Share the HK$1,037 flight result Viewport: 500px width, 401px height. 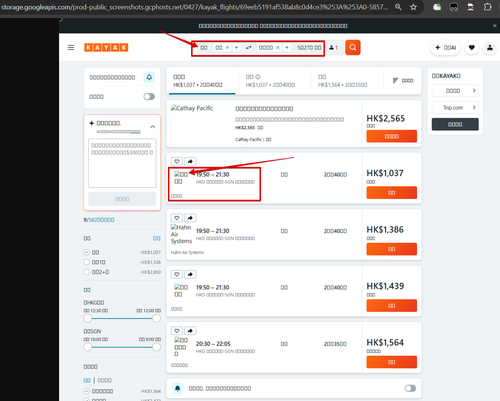pos(190,161)
